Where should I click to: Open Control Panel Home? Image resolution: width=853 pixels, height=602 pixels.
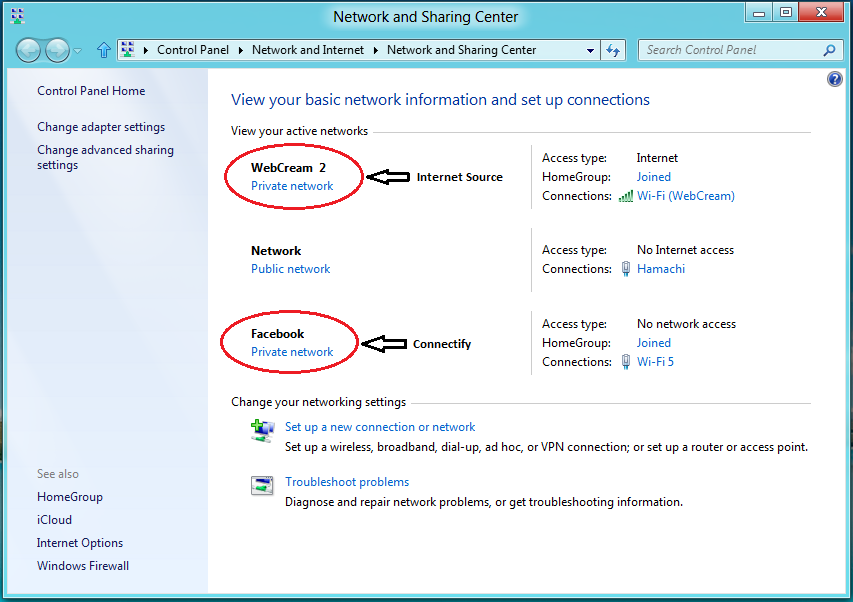[x=91, y=91]
